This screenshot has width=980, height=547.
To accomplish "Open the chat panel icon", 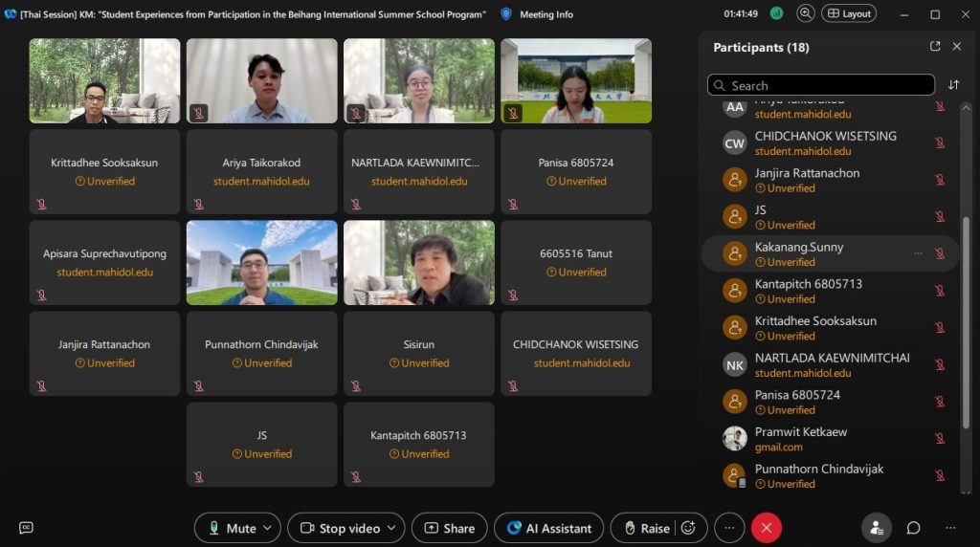I will pos(913,528).
